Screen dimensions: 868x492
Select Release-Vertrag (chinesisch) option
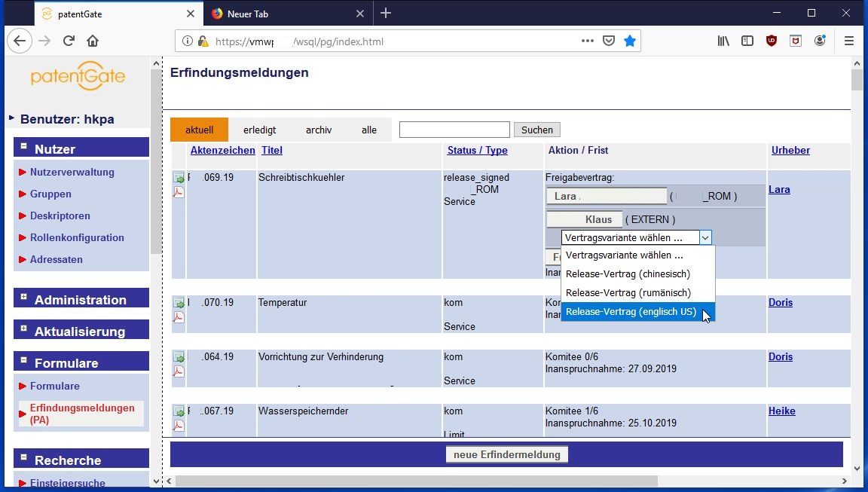pos(637,274)
